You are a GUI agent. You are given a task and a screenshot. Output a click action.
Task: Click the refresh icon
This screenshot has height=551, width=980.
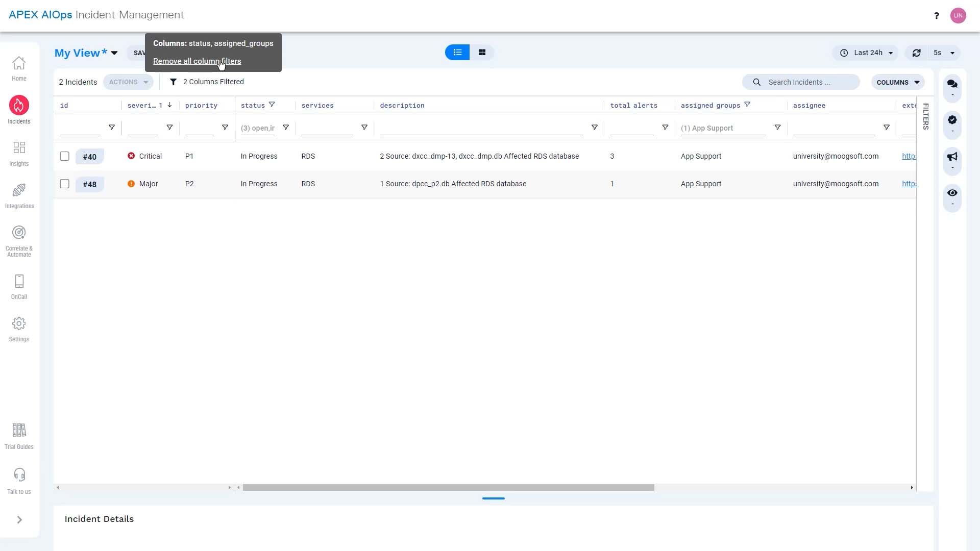click(917, 53)
